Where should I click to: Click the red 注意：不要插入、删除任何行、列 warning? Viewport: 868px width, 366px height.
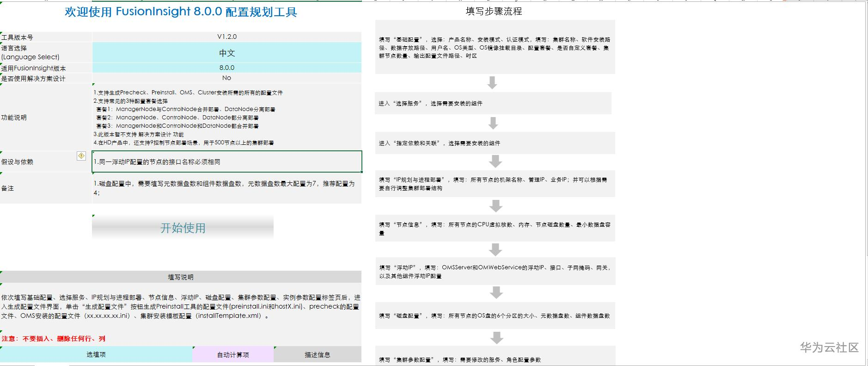tap(54, 338)
